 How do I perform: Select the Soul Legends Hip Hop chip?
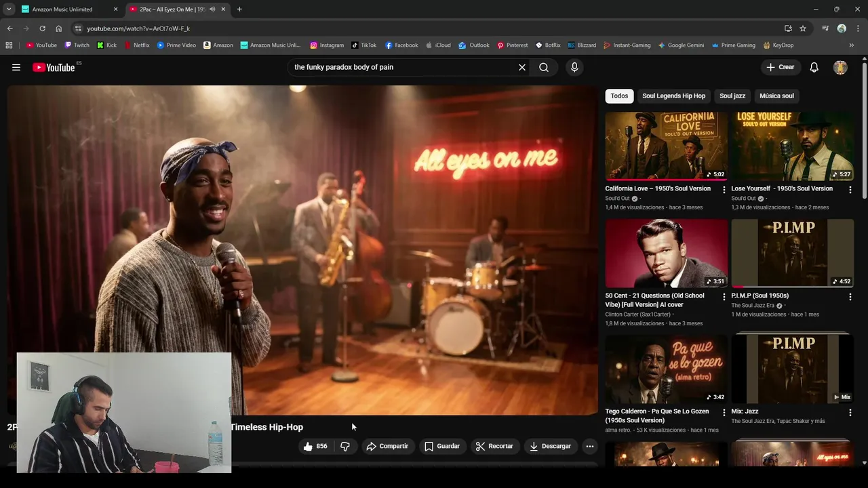click(674, 96)
